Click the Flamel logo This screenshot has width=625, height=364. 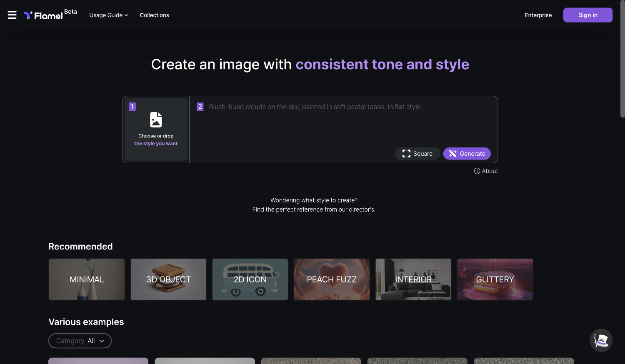pos(43,15)
